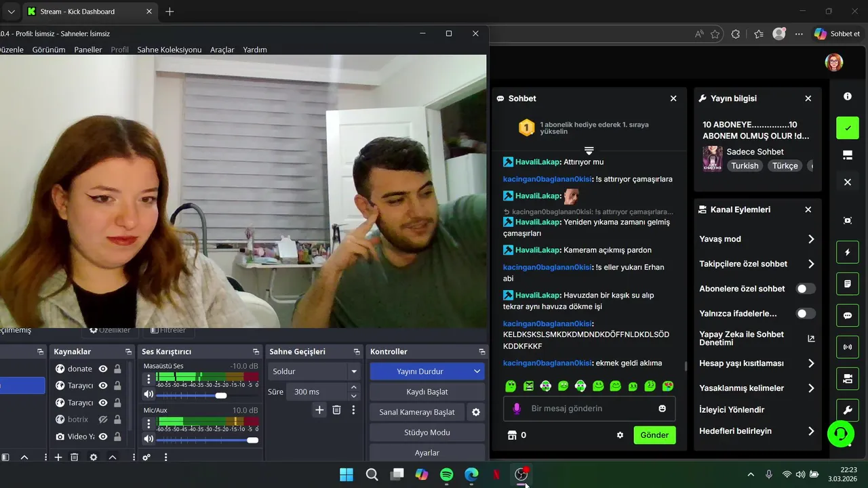Image resolution: width=868 pixels, height=488 pixels.
Task: Open transition three-dot properties menu
Action: pyautogui.click(x=353, y=410)
